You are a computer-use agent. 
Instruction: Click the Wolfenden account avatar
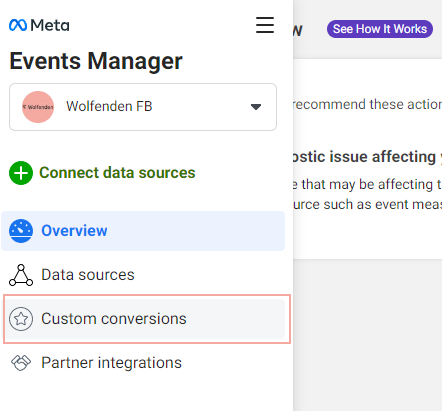click(x=38, y=107)
